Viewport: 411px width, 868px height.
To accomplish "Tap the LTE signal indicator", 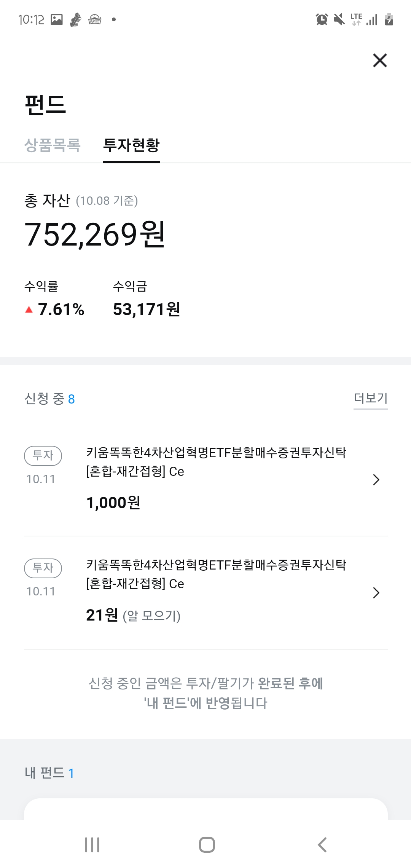I will [x=356, y=19].
